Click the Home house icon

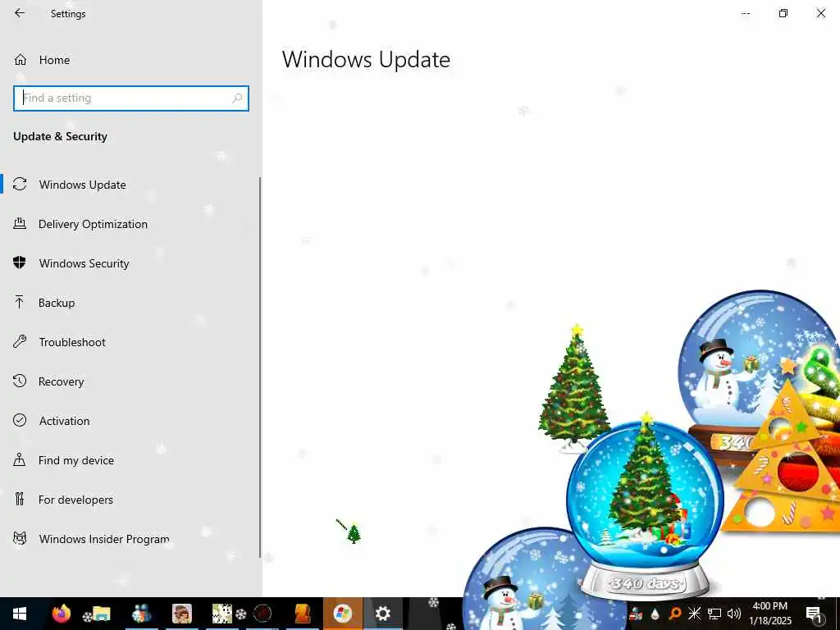click(x=21, y=59)
